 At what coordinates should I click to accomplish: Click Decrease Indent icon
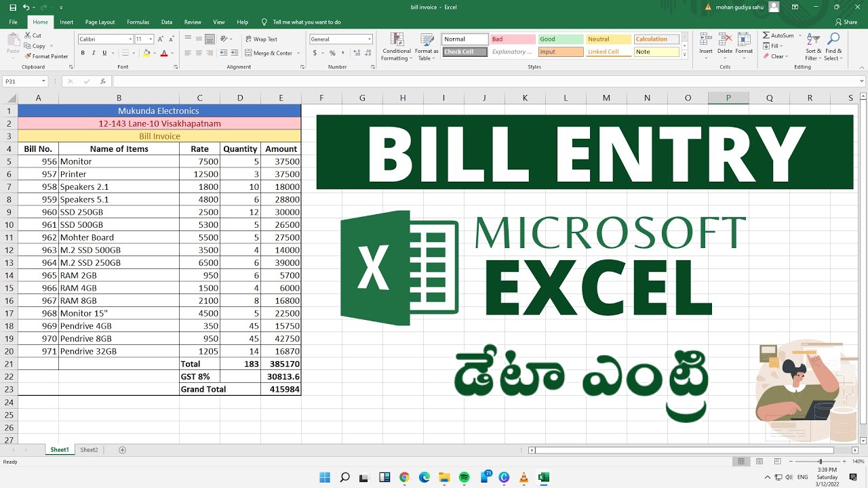(x=223, y=53)
